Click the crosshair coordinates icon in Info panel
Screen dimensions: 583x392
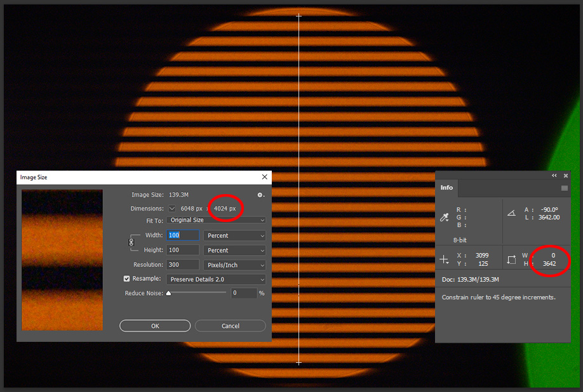[x=445, y=259]
